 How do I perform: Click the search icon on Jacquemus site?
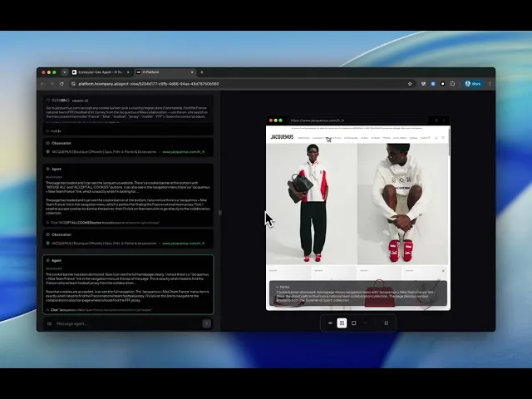coord(429,138)
